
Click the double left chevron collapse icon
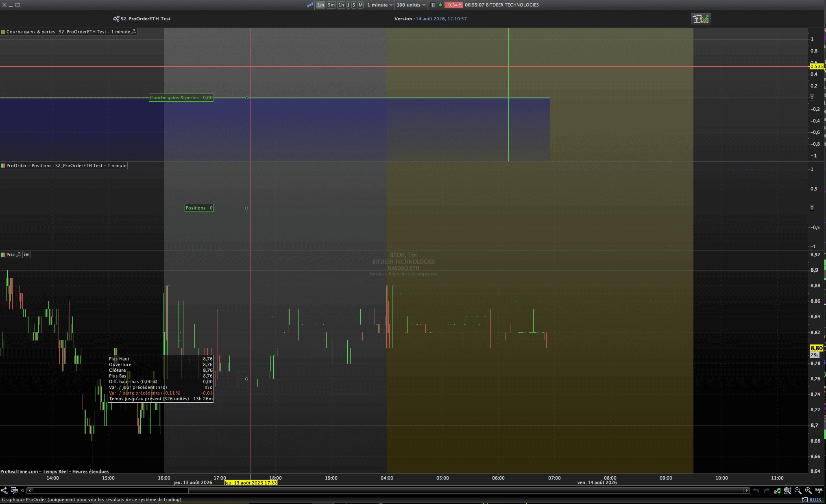[23, 491]
